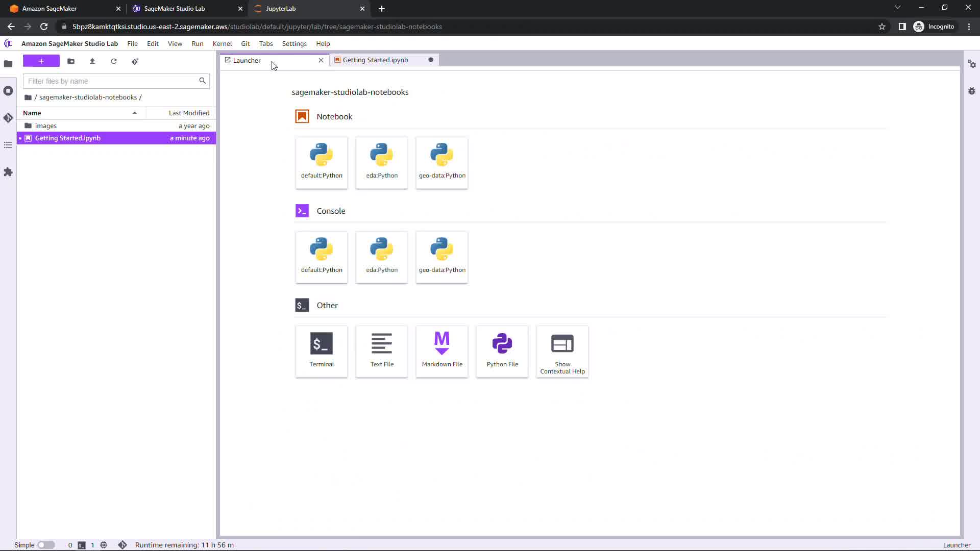The height and width of the screenshot is (551, 980).
Task: Open the Property Inspector on right sidebar
Action: point(972,64)
